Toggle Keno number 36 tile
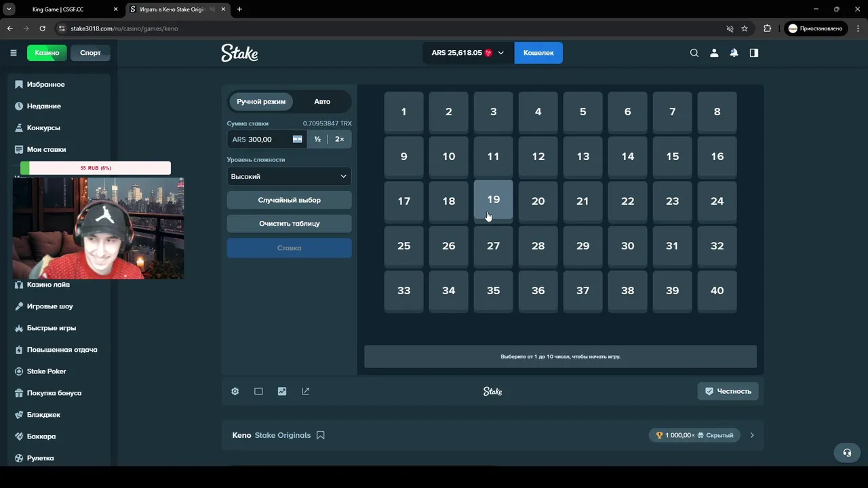Screen dimensions: 868x488 pyautogui.click(x=538, y=291)
